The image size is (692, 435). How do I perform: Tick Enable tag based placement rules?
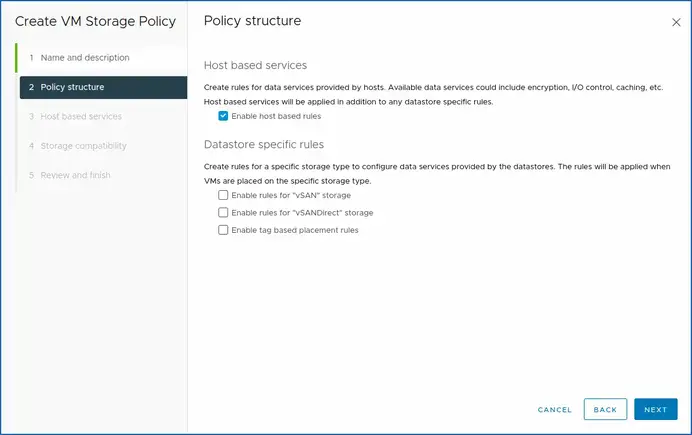pyautogui.click(x=223, y=230)
